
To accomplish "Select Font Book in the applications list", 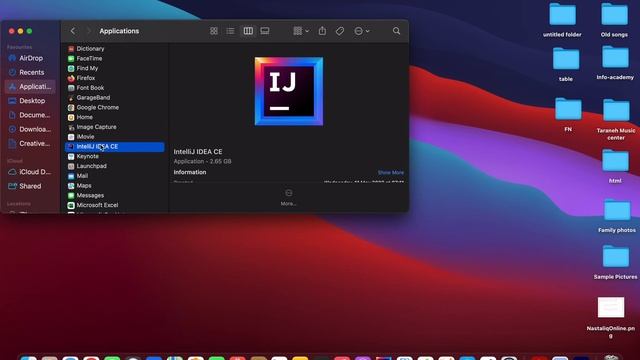I will [115, 88].
